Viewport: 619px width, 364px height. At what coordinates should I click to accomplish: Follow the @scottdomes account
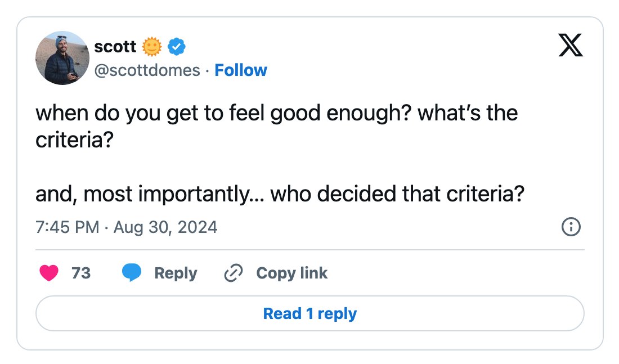pos(241,70)
